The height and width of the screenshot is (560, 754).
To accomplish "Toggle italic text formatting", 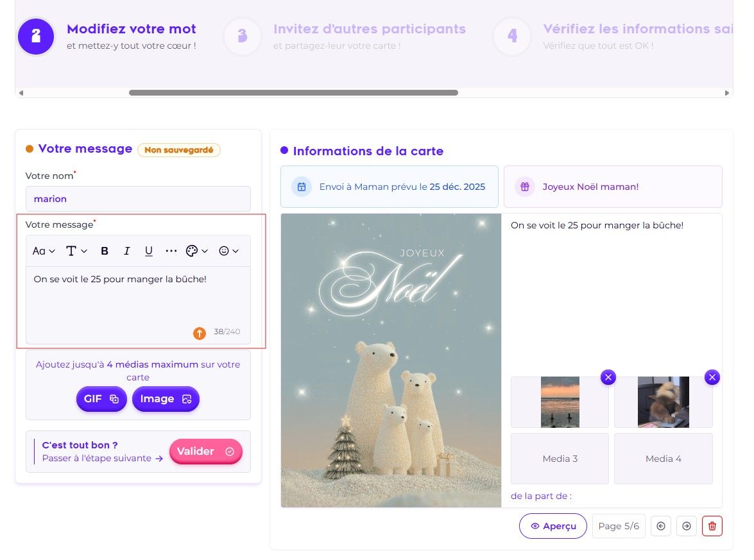I will pyautogui.click(x=126, y=251).
